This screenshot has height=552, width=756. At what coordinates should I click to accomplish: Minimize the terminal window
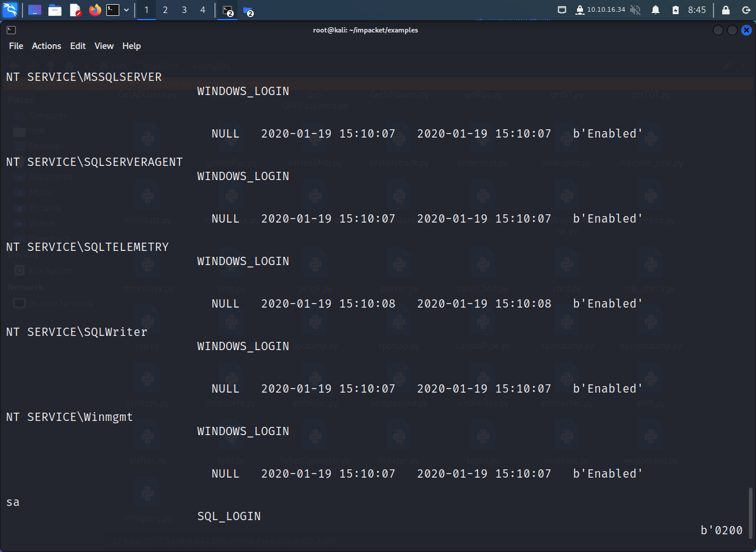click(718, 30)
